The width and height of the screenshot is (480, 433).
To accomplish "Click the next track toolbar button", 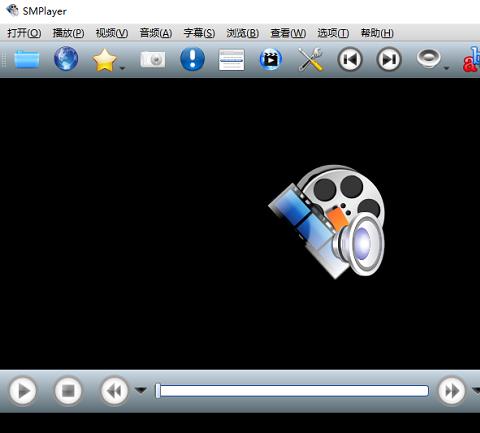I will [389, 59].
